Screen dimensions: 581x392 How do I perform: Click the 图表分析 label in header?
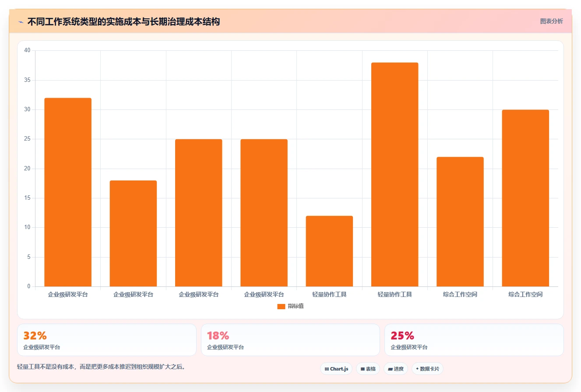[x=551, y=21]
